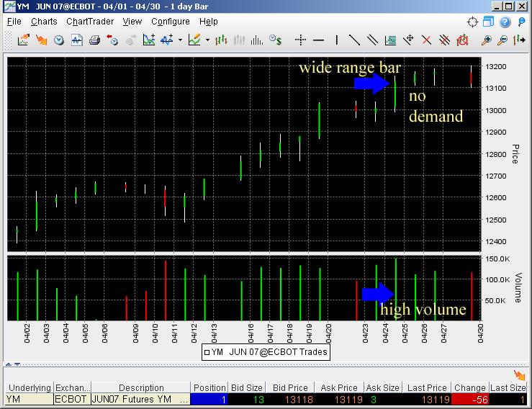Select the move trendline tool
The image size is (532, 409).
pyautogui.click(x=408, y=40)
